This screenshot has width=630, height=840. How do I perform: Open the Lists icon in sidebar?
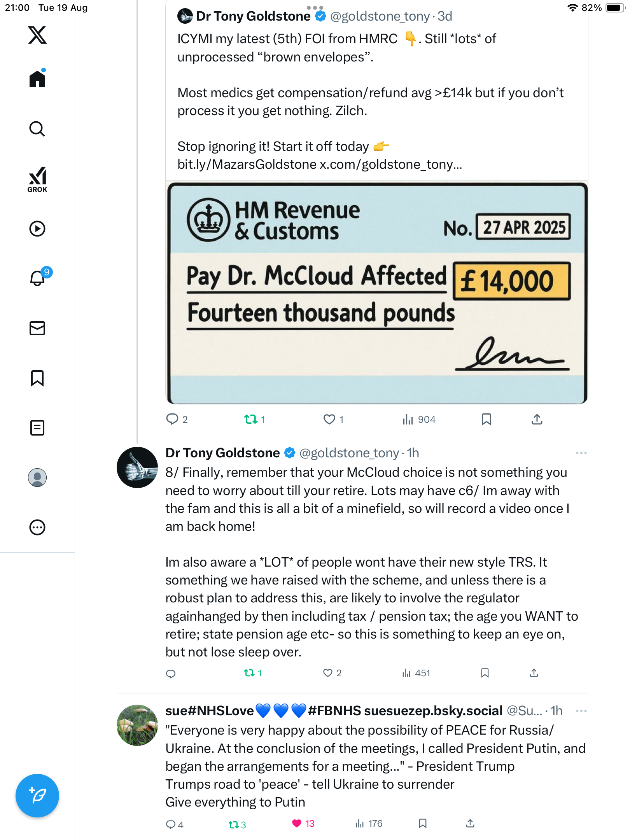[x=37, y=428]
